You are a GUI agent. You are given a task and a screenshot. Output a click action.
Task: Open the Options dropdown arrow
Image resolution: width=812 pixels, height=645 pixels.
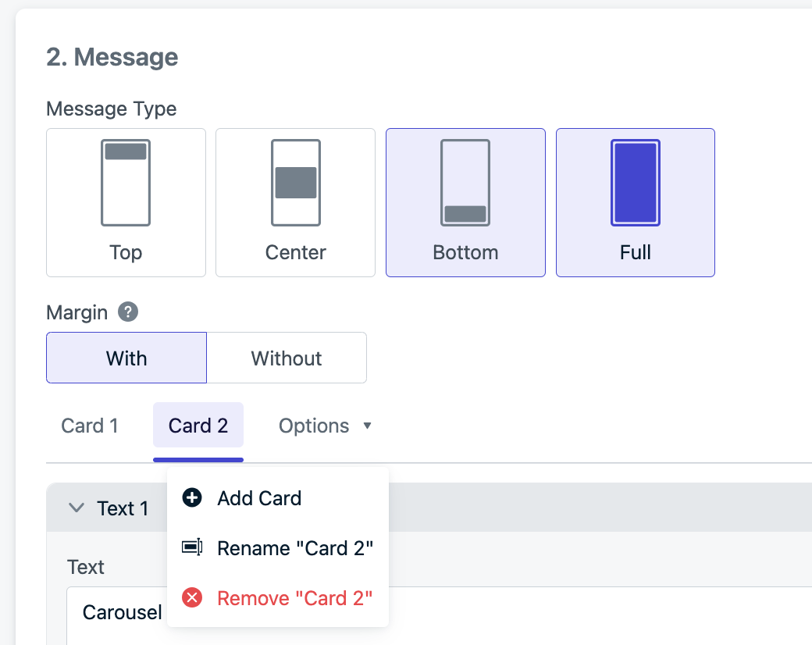pyautogui.click(x=367, y=426)
